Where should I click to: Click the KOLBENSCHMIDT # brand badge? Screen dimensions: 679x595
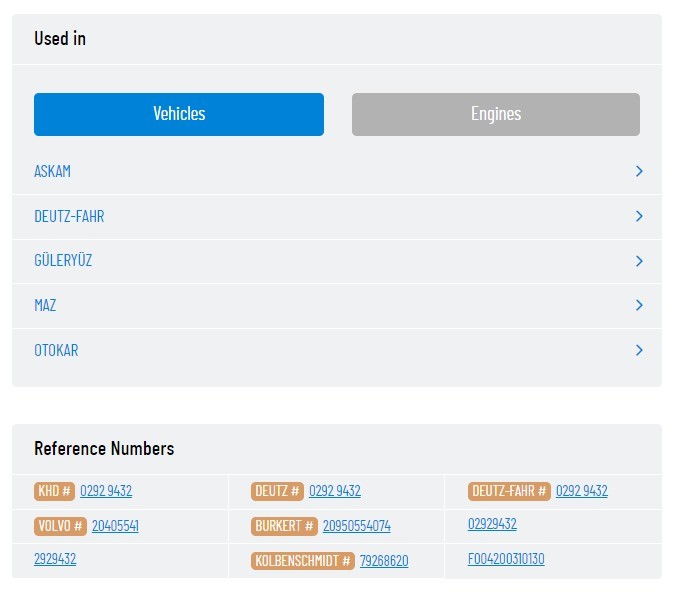pyautogui.click(x=303, y=561)
